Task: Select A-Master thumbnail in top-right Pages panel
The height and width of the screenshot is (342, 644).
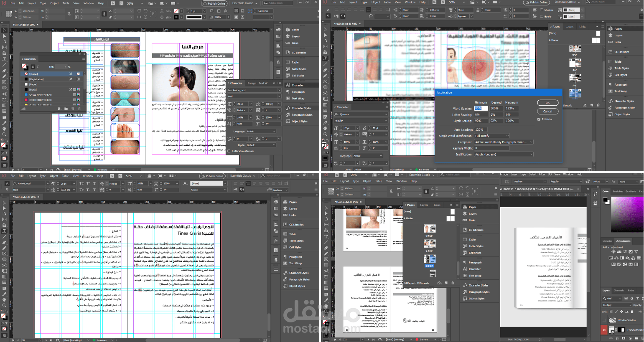Action: [x=596, y=40]
